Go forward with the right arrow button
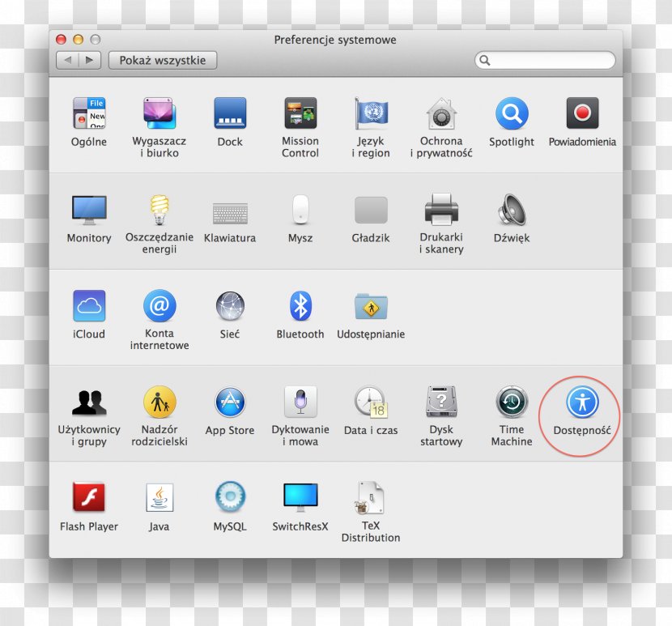 click(x=90, y=60)
